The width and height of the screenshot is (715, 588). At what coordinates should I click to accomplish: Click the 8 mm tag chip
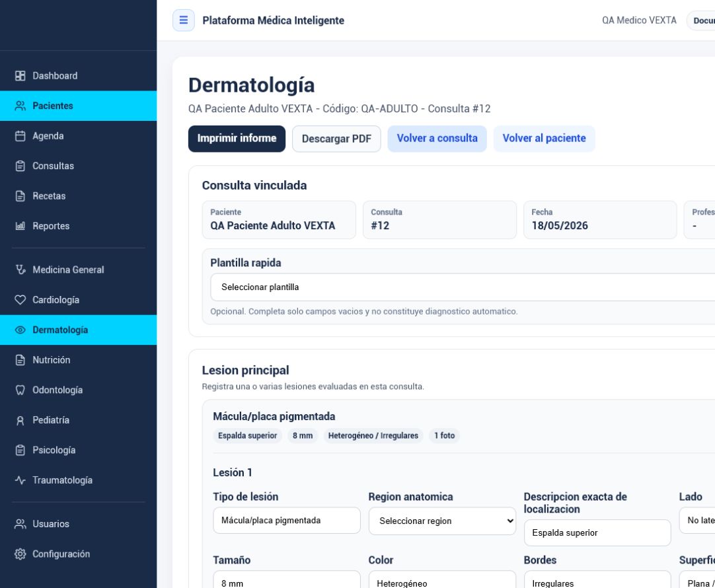(x=303, y=436)
